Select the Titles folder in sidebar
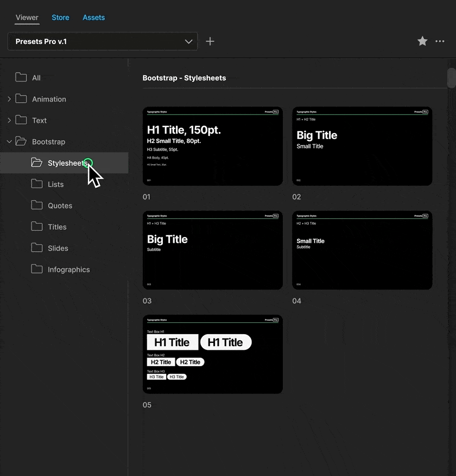This screenshot has height=476, width=456. pos(57,227)
